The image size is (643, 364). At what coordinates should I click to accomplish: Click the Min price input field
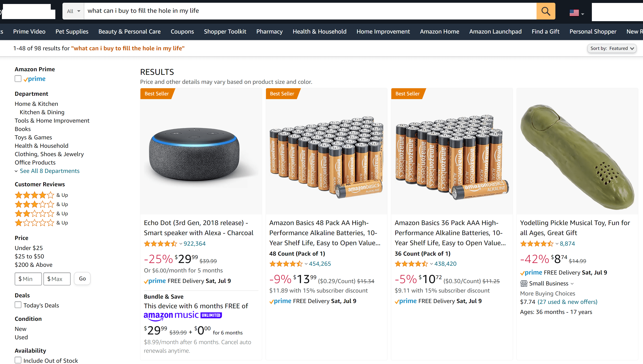click(x=28, y=279)
